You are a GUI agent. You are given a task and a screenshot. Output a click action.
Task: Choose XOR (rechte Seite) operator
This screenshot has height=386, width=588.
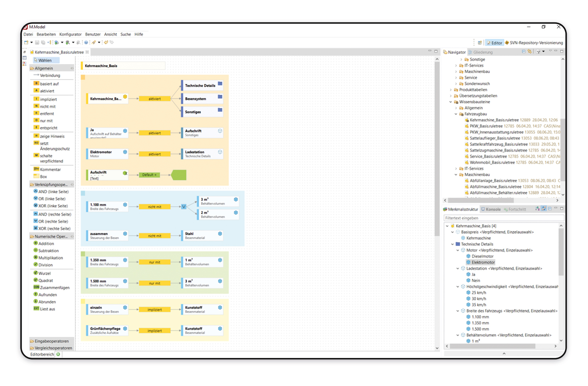coord(52,228)
